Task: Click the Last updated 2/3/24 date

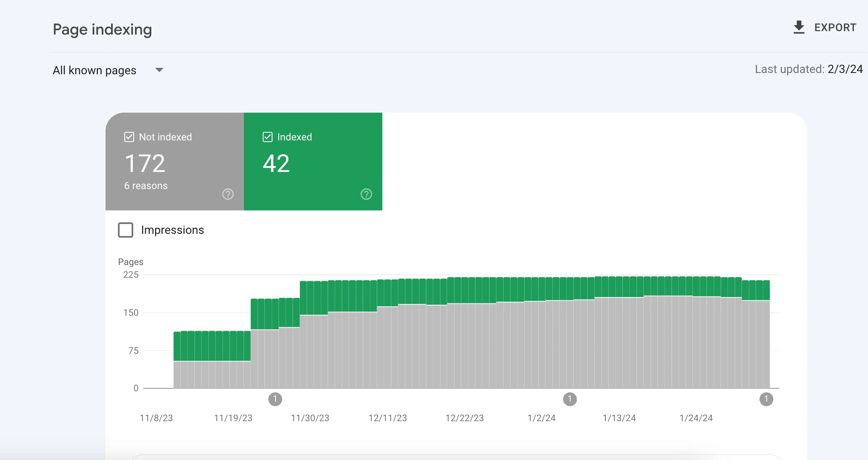Action: [845, 69]
